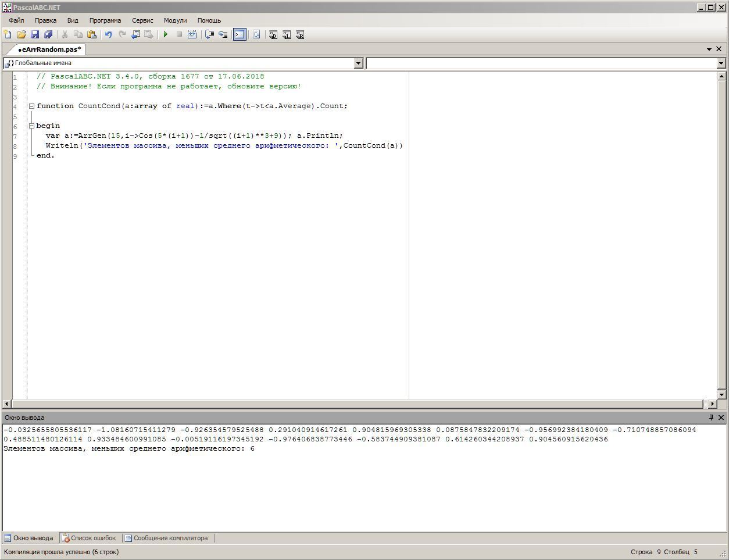Screen dimensions: 729x560
Task: Click the Open file folder icon
Action: tap(22, 35)
